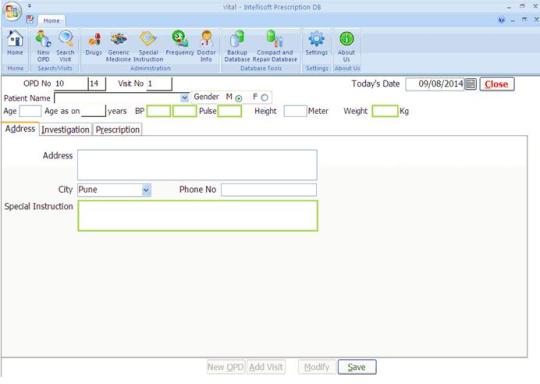Expand the Patient Name dropdown
This screenshot has width=540, height=384.
coord(185,97)
